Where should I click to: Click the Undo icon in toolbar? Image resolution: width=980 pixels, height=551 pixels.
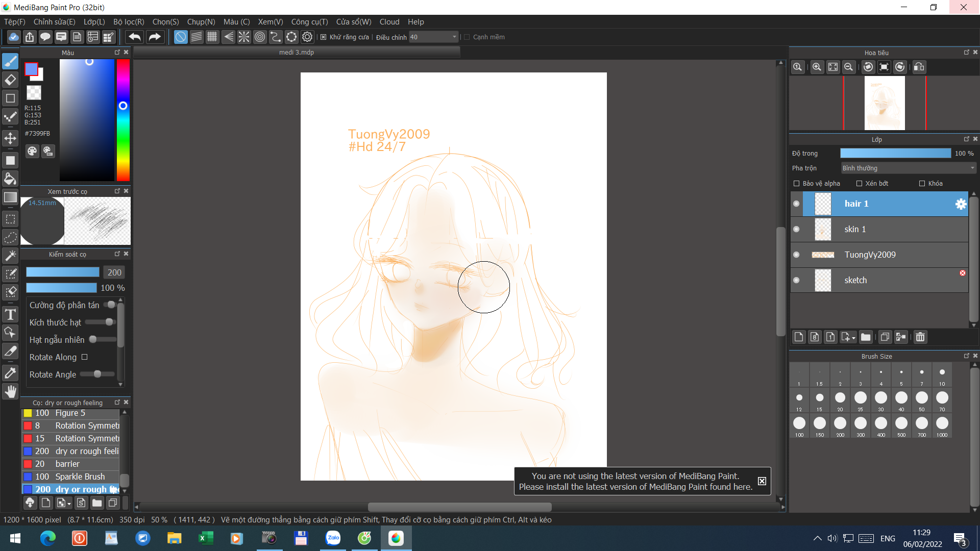tap(134, 37)
